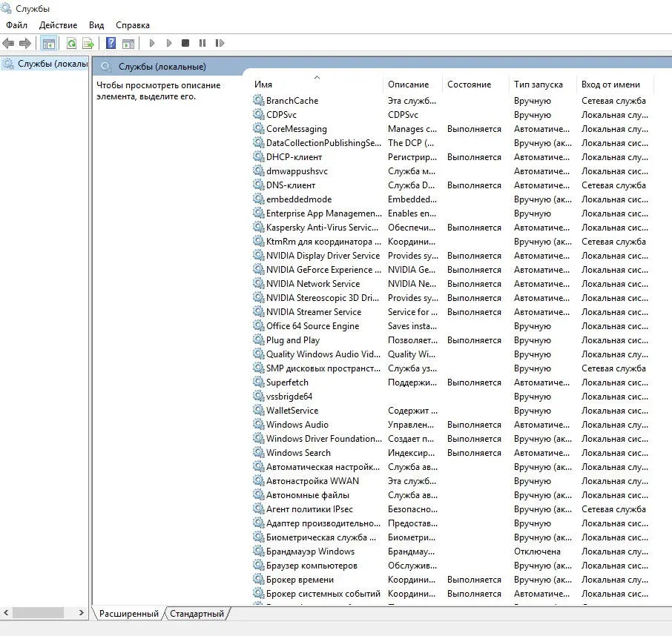
Task: Click the Restart service icon
Action: click(220, 43)
